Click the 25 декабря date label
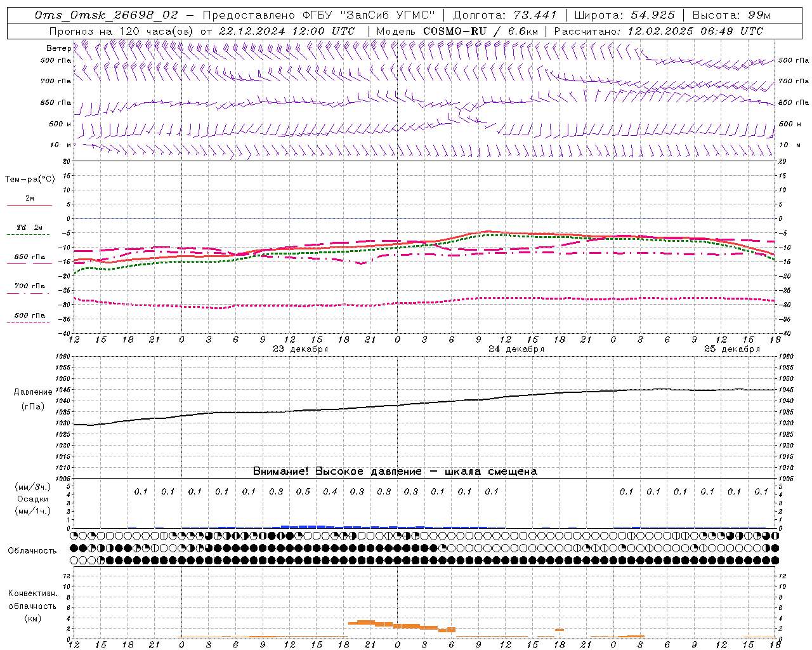812x650 pixels. click(732, 349)
